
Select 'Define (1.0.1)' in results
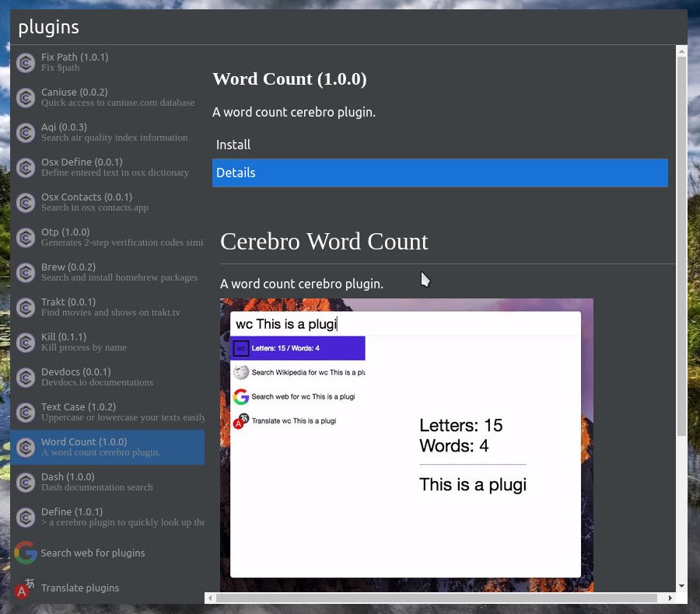point(107,518)
